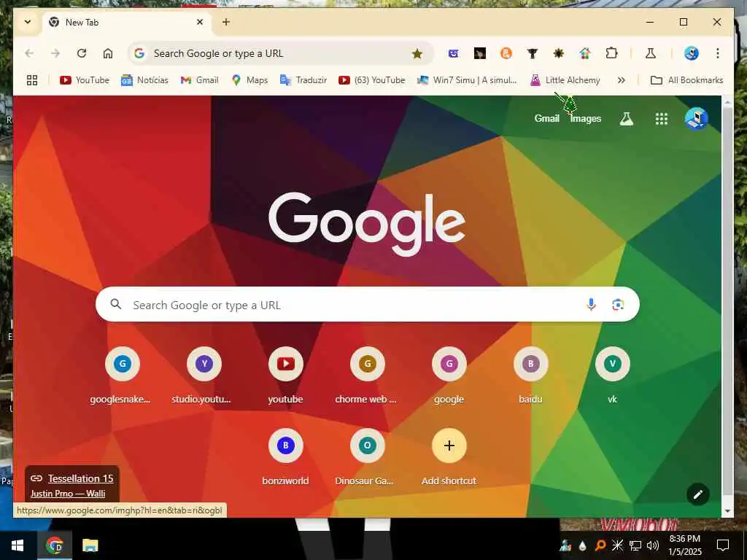This screenshot has height=560, width=747.
Task: Customize this page with the pencil icon
Action: tap(698, 495)
